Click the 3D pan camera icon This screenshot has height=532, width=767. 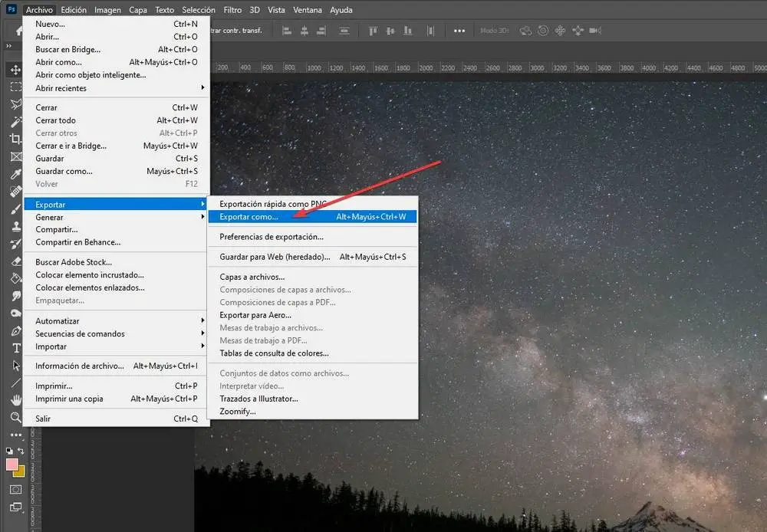click(x=560, y=31)
